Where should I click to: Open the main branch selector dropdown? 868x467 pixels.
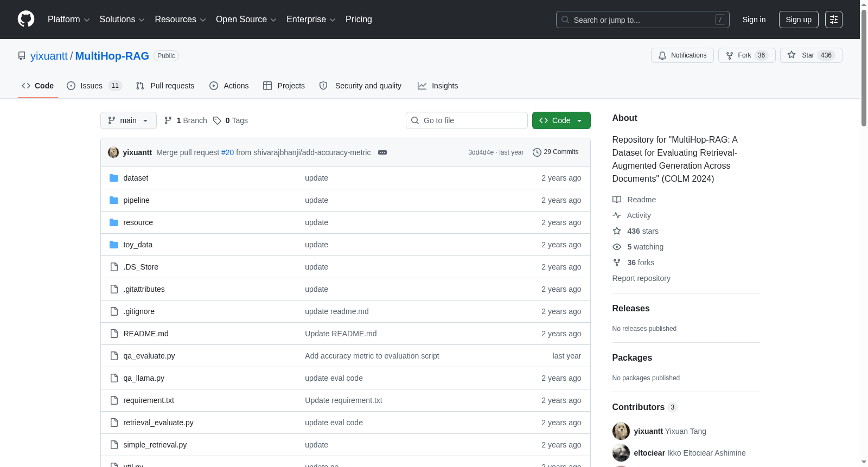click(129, 120)
